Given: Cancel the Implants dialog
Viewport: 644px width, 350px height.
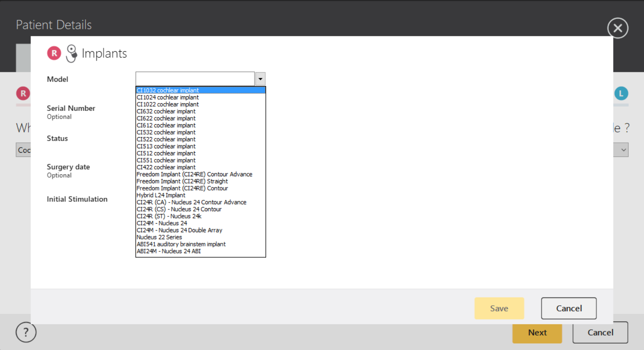Looking at the screenshot, I should click(568, 308).
